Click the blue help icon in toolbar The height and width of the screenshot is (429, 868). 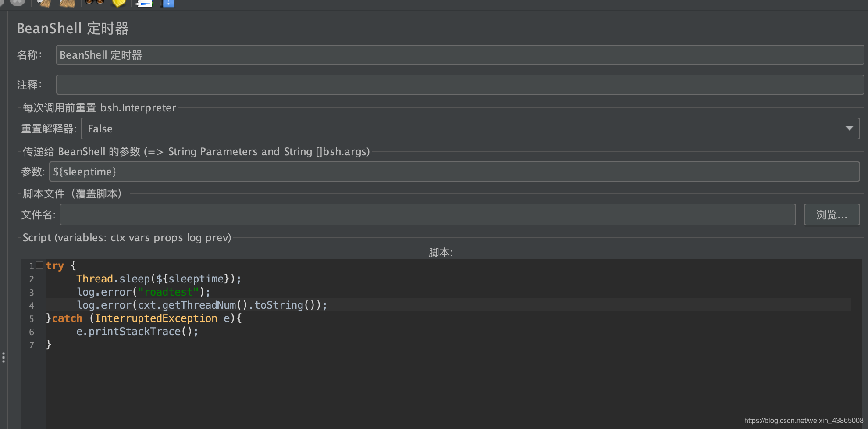(167, 4)
